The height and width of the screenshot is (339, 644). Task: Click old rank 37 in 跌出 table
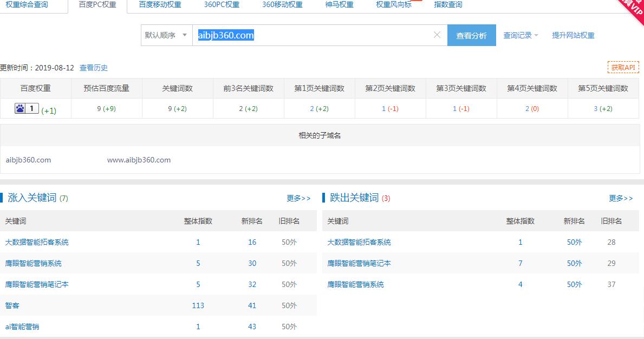click(612, 285)
